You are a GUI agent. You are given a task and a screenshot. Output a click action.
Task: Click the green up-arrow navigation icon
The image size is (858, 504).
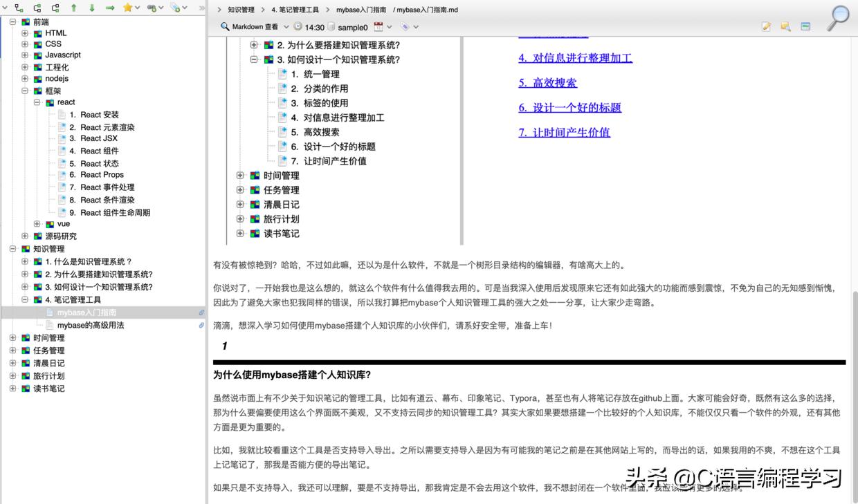pos(74,8)
